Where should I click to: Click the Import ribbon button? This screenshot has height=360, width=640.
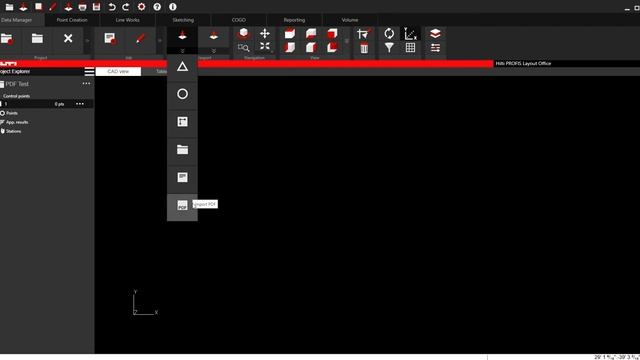(182, 36)
